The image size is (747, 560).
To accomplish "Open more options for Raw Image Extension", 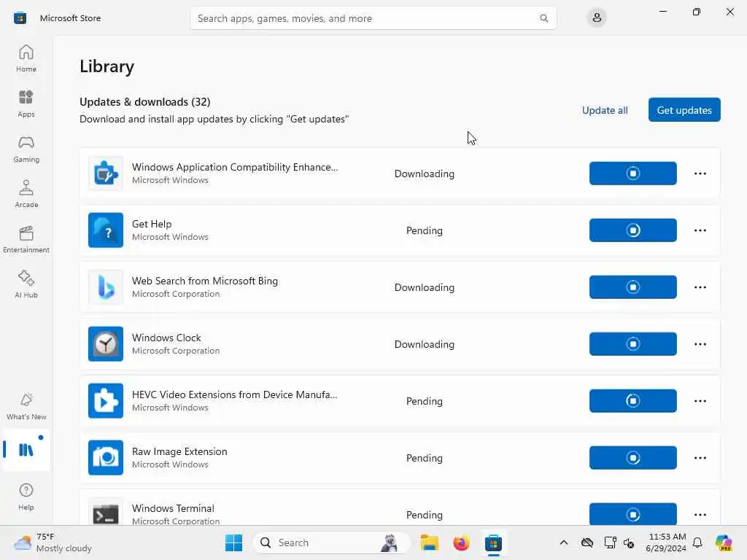I will [700, 458].
